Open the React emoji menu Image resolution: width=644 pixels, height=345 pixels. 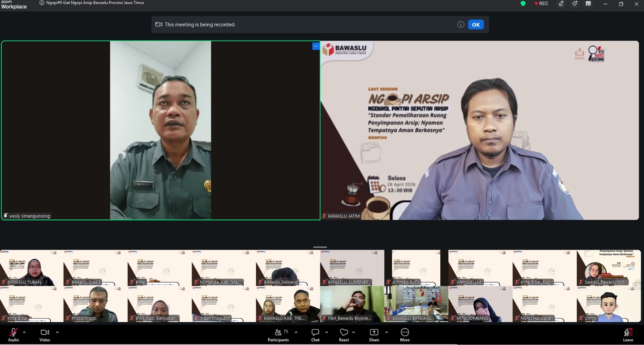(x=344, y=335)
